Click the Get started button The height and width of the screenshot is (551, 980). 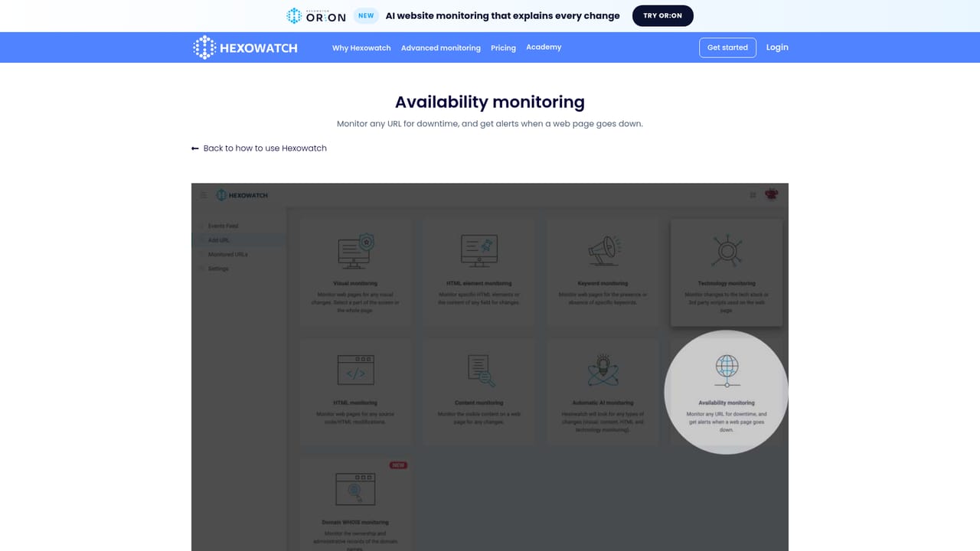point(727,47)
